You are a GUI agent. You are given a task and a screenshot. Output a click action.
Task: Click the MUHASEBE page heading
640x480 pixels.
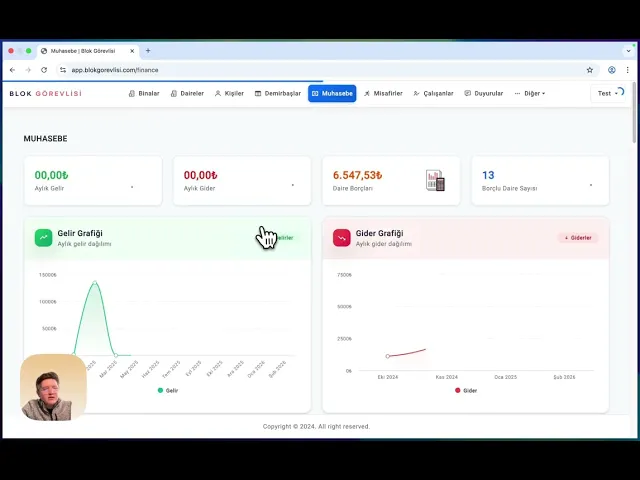click(x=45, y=139)
